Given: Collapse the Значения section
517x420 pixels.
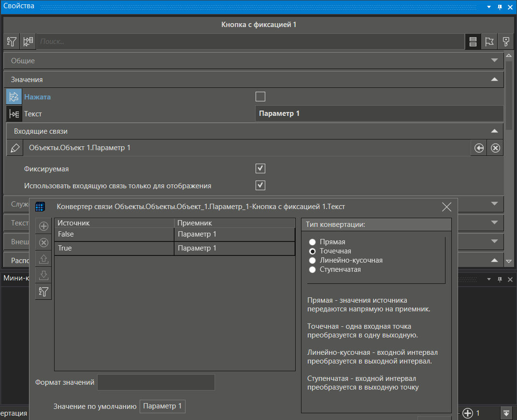Looking at the screenshot, I should pyautogui.click(x=494, y=79).
